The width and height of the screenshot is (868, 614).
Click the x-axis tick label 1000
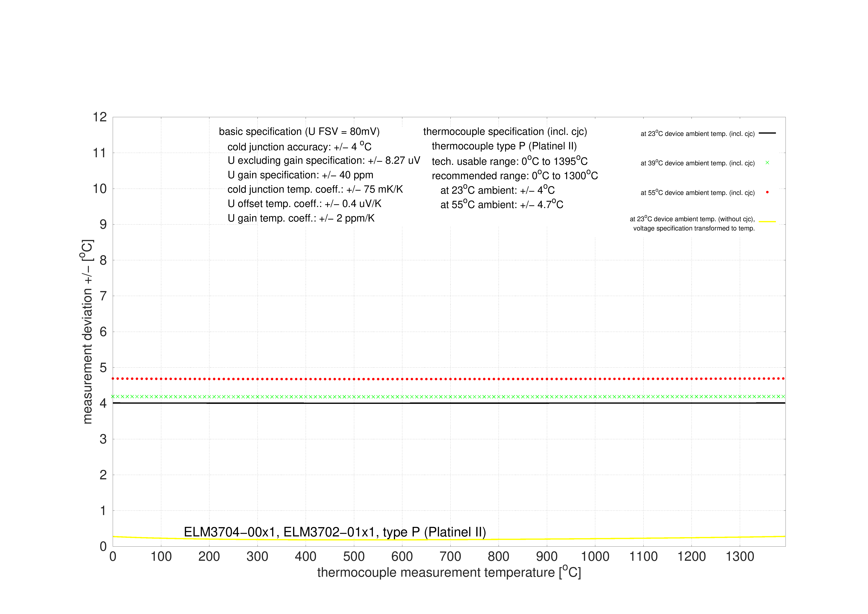tap(595, 557)
